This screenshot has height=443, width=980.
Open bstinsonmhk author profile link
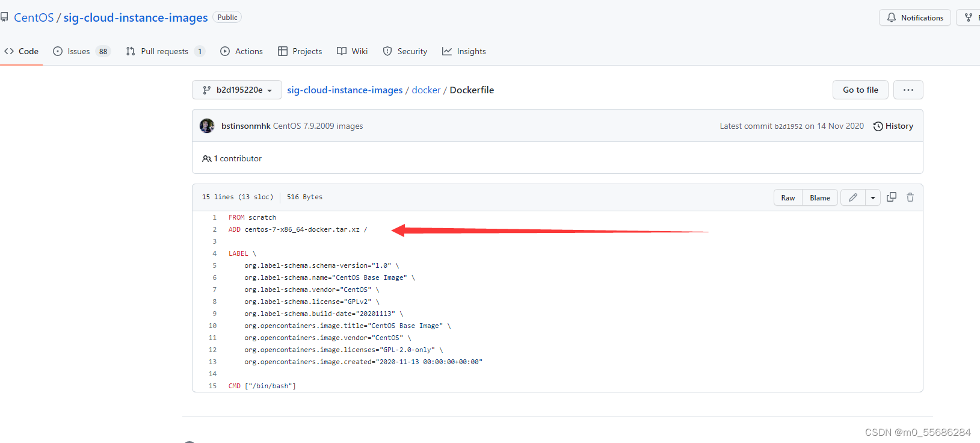coord(246,126)
